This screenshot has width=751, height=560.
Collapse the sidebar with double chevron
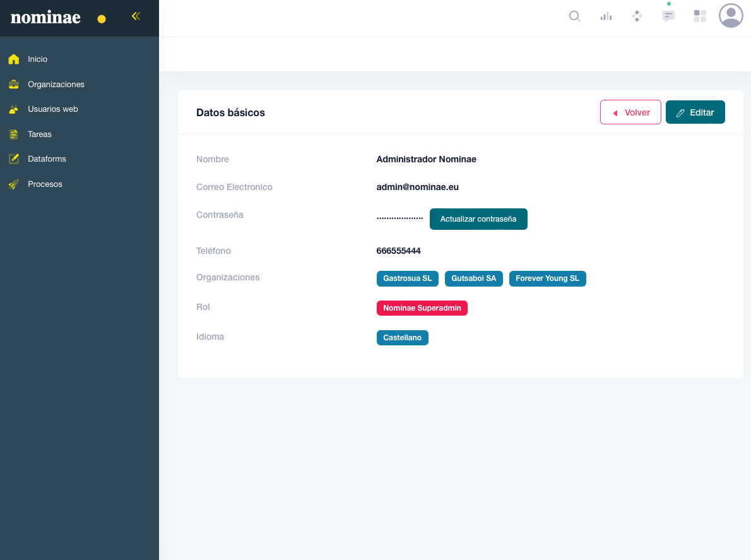(136, 16)
